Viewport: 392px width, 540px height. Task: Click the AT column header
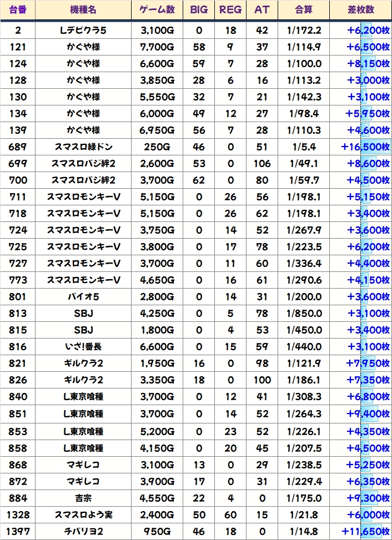pyautogui.click(x=262, y=10)
